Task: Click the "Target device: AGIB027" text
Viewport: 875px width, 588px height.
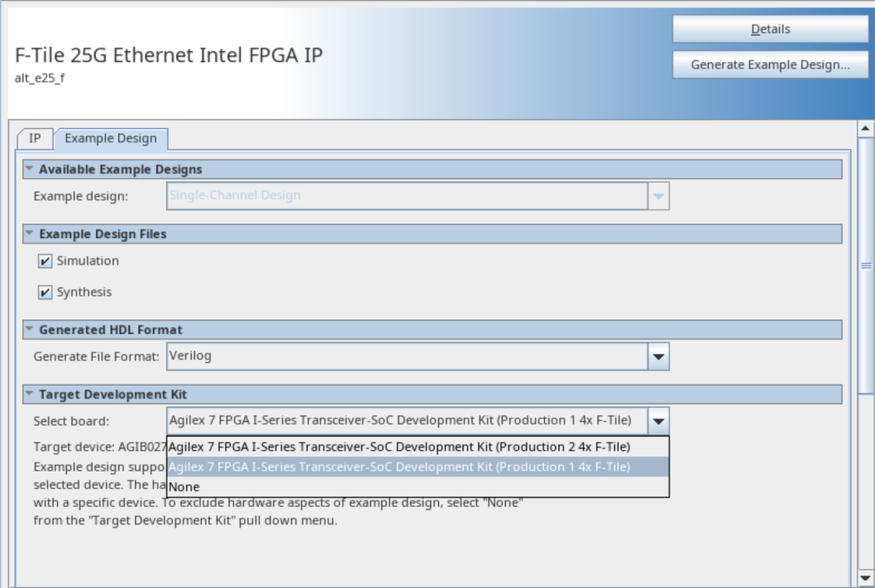Action: pos(100,447)
